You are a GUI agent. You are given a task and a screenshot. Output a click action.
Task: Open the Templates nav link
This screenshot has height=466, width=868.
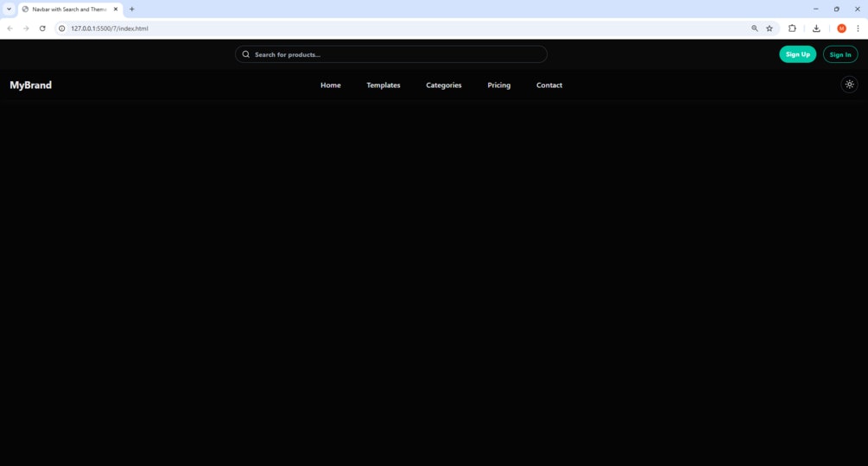click(x=383, y=85)
